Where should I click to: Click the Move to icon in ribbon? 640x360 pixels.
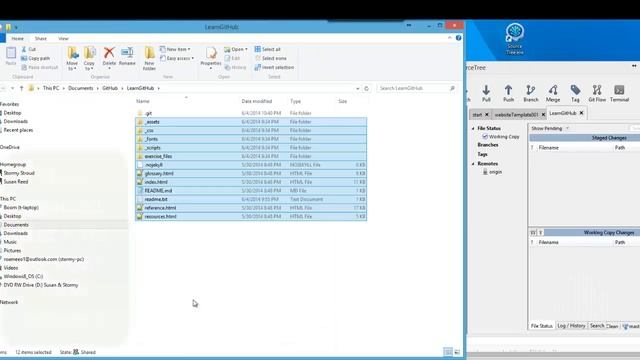pos(72,58)
